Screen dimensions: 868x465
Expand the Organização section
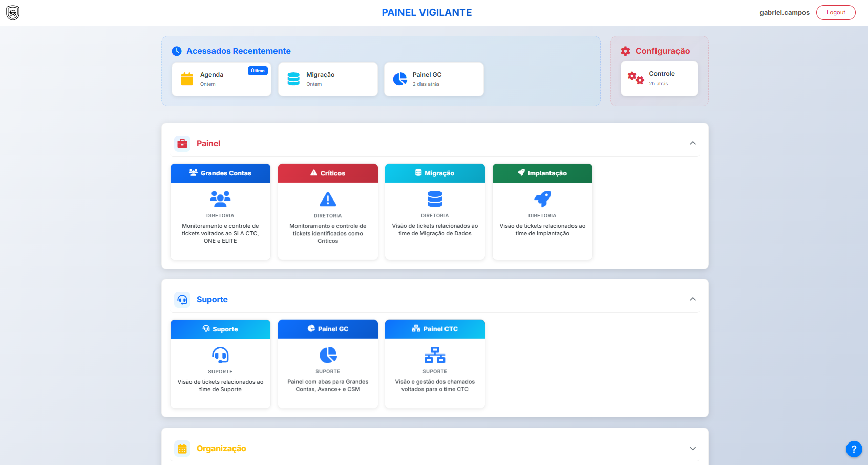pos(692,449)
